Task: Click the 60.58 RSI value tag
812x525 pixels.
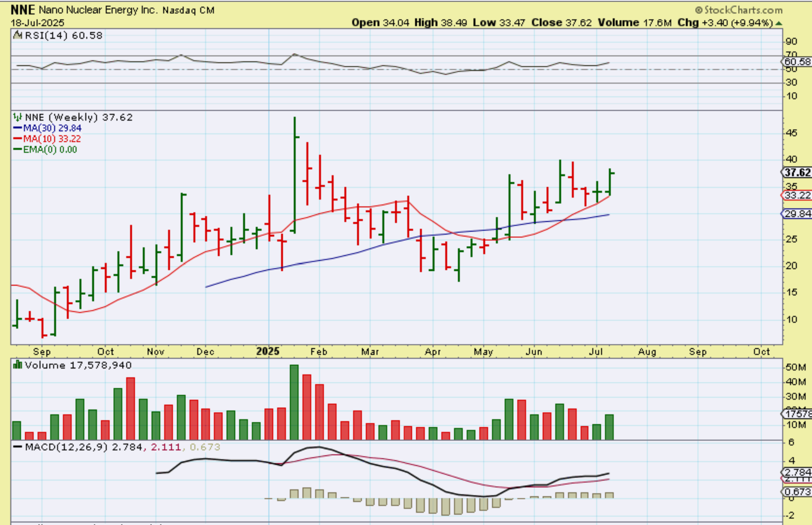Action: 797,62
